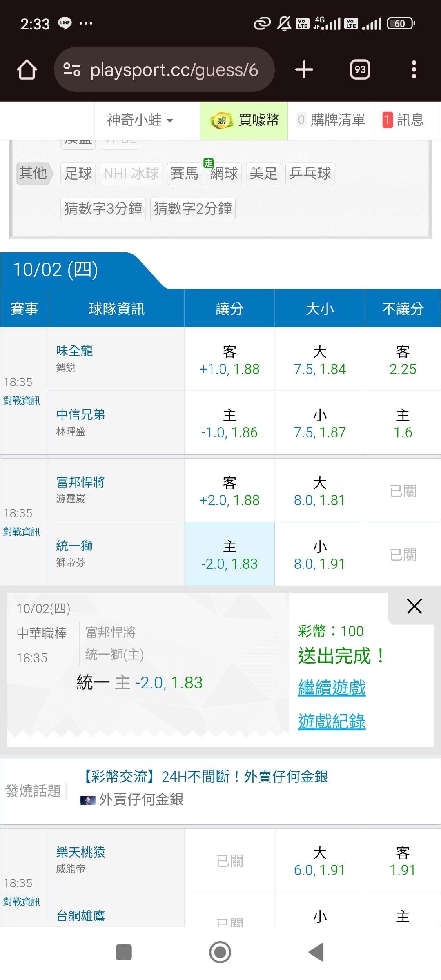The width and height of the screenshot is (441, 980).
Task: Open the 購牌清單 purchase list
Action: coord(331,120)
